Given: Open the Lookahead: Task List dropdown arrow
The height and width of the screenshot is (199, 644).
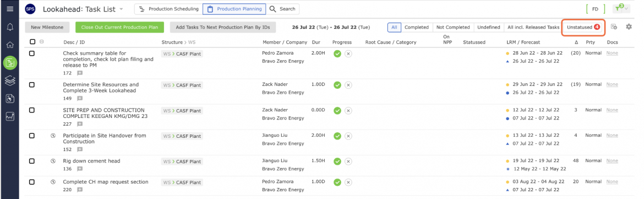Looking at the screenshot, I should (x=121, y=9).
